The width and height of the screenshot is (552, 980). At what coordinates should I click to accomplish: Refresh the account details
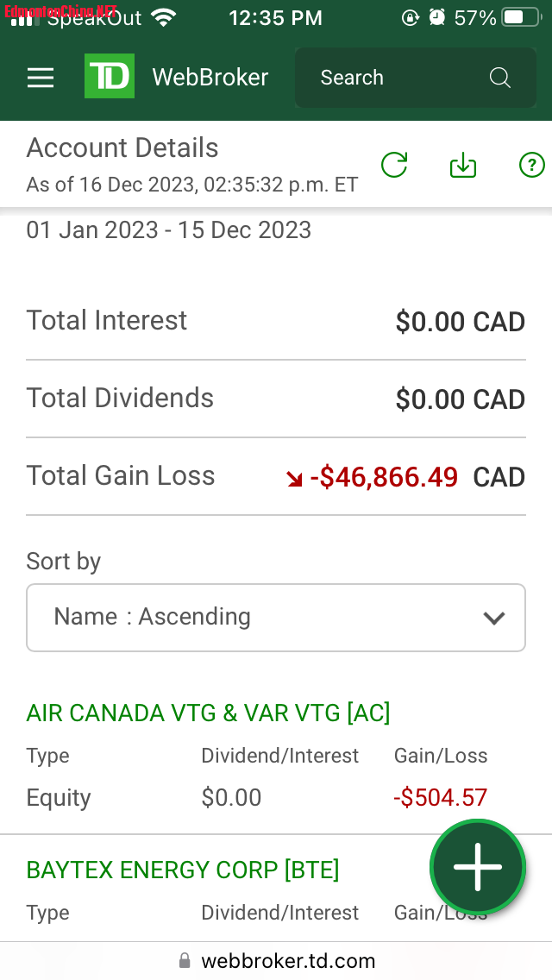394,165
